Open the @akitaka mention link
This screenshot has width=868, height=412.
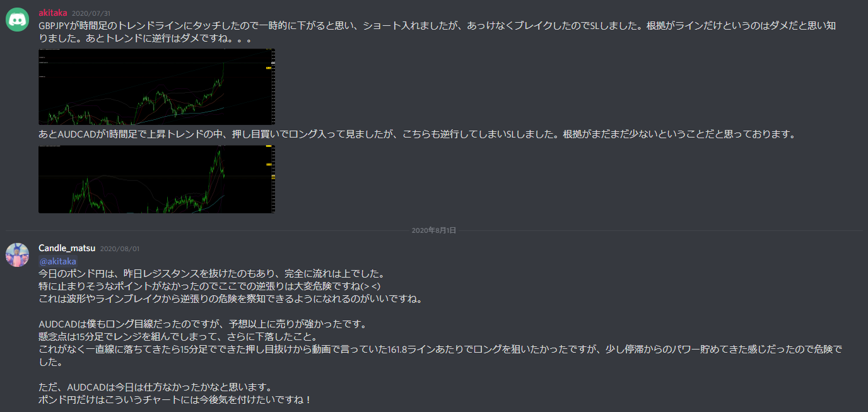click(58, 261)
